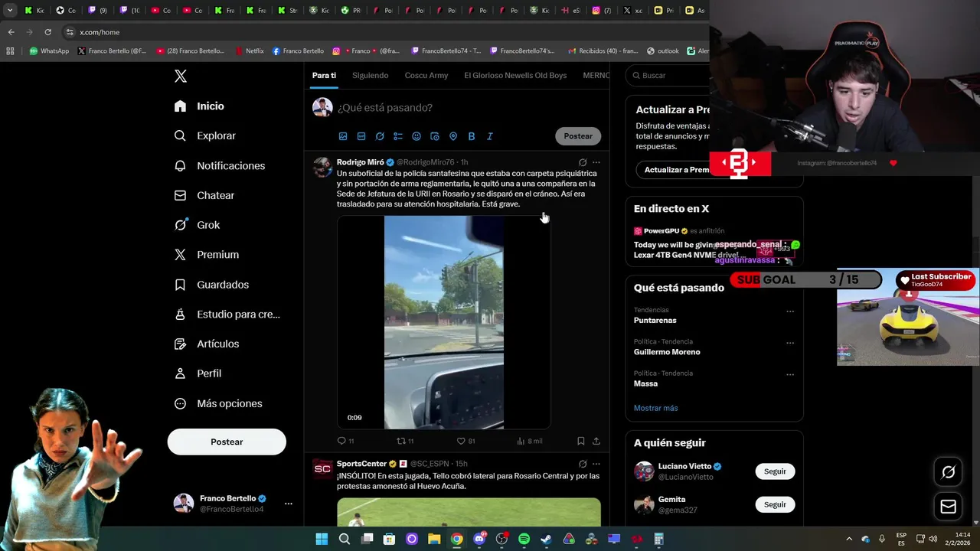Open account menu dots beside Franco Bertello
The height and width of the screenshot is (551, 980).
click(289, 504)
